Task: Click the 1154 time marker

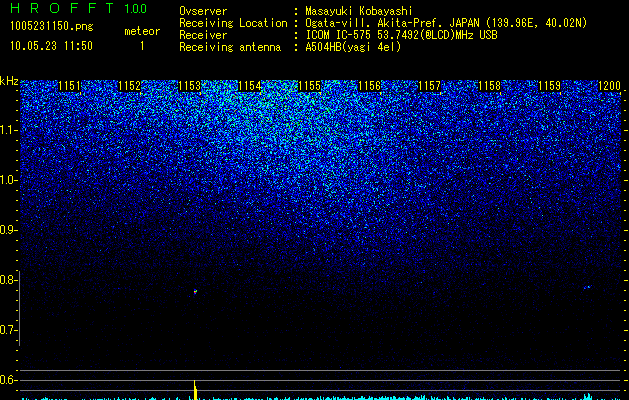Action: (250, 86)
